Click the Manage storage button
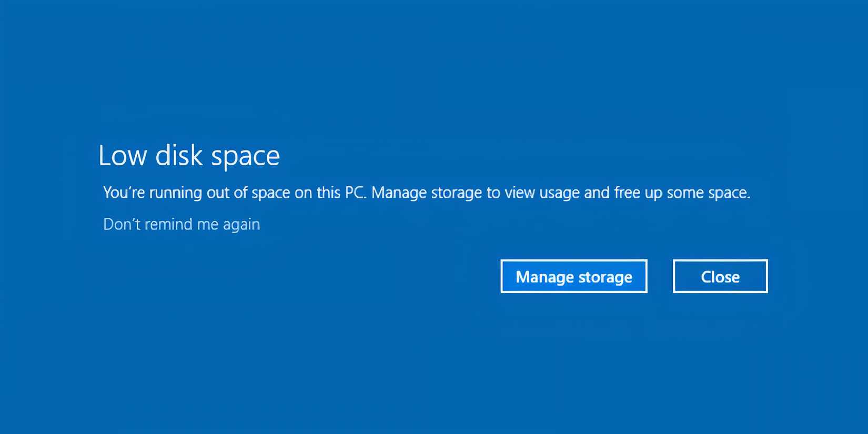The width and height of the screenshot is (868, 434). (x=573, y=276)
